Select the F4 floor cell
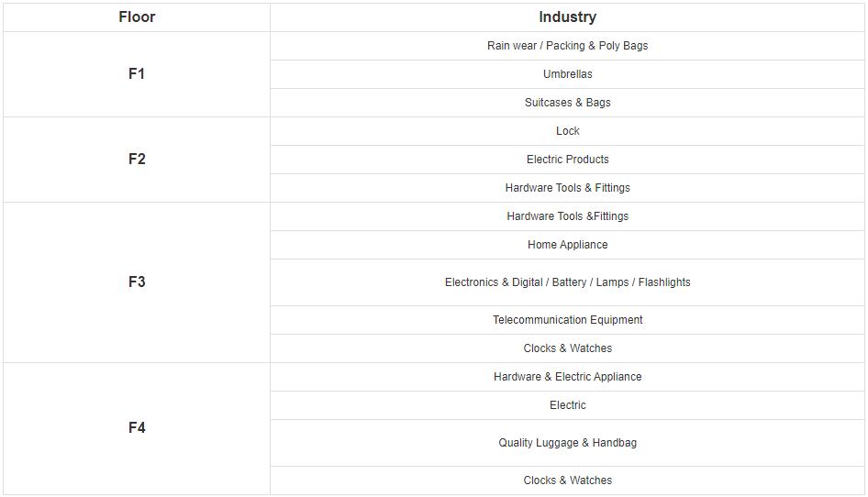This screenshot has height=497, width=868. [137, 428]
